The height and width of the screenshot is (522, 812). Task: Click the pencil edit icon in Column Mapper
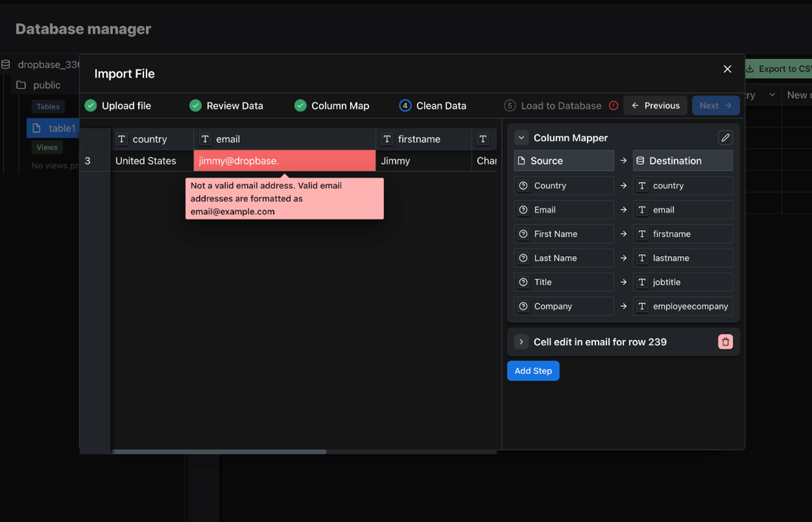[x=725, y=137]
